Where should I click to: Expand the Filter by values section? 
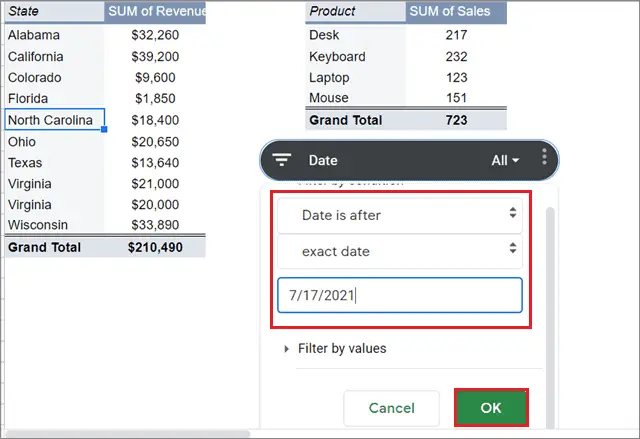click(x=341, y=349)
